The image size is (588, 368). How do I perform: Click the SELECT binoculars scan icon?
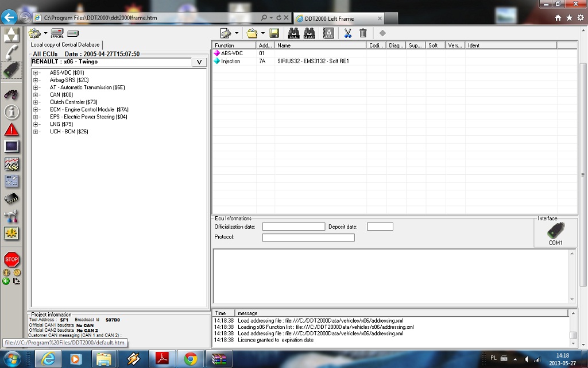[310, 33]
